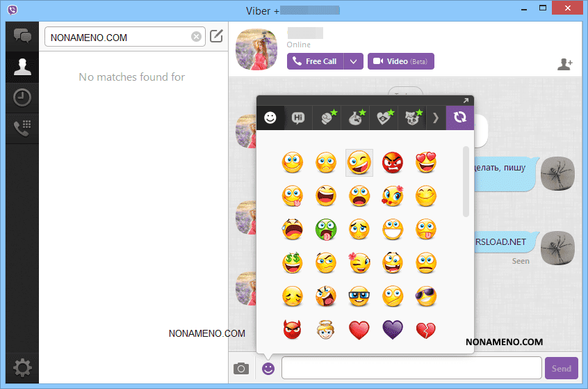Clear the NONAMENO.COM search text
This screenshot has height=389, width=588.
[196, 38]
